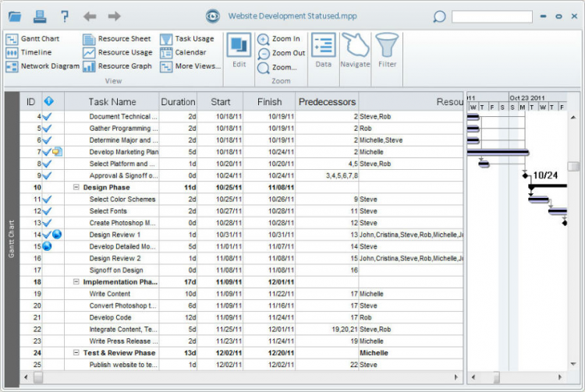This screenshot has width=585, height=392.
Task: Collapse the Design Phase summary task
Action: point(76,188)
